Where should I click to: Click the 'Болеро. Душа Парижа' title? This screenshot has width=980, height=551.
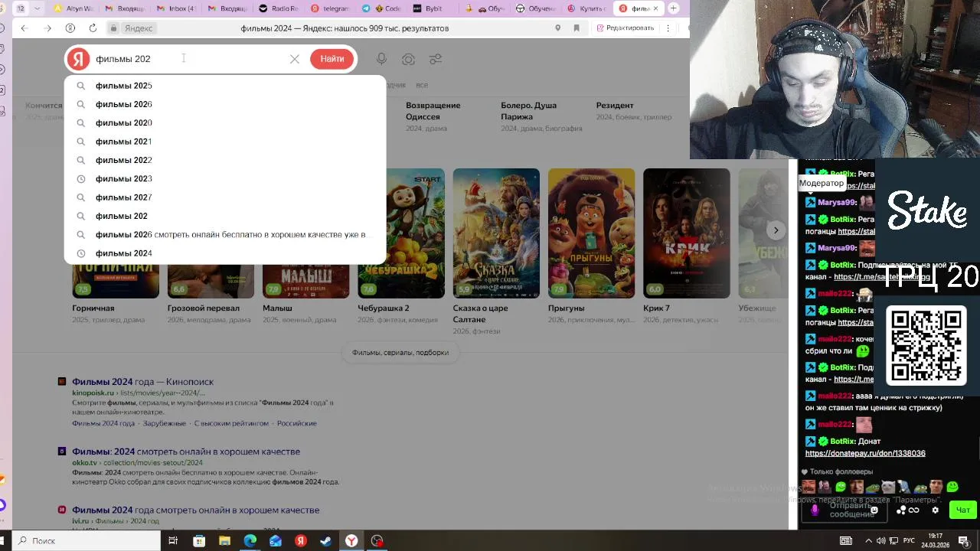pyautogui.click(x=528, y=111)
